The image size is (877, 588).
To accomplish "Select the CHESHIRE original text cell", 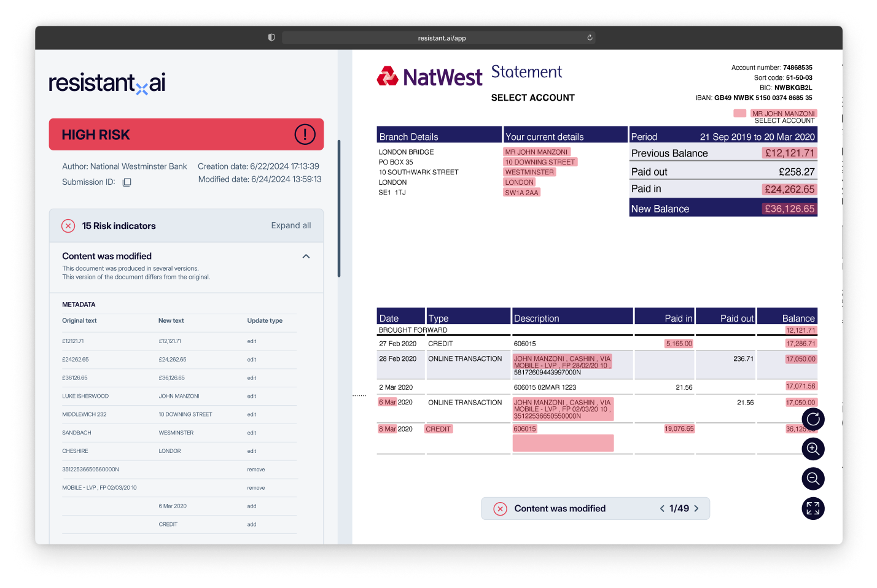I will pos(75,451).
